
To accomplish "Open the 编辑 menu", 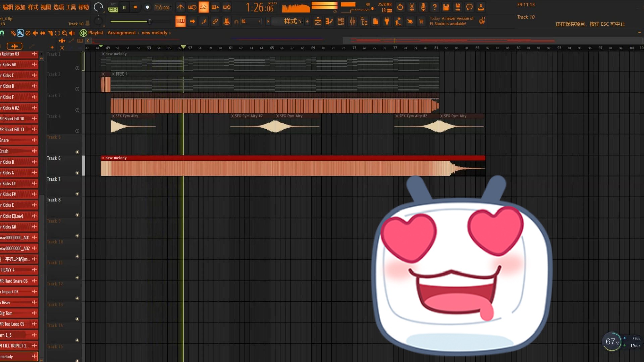I will click(8, 7).
